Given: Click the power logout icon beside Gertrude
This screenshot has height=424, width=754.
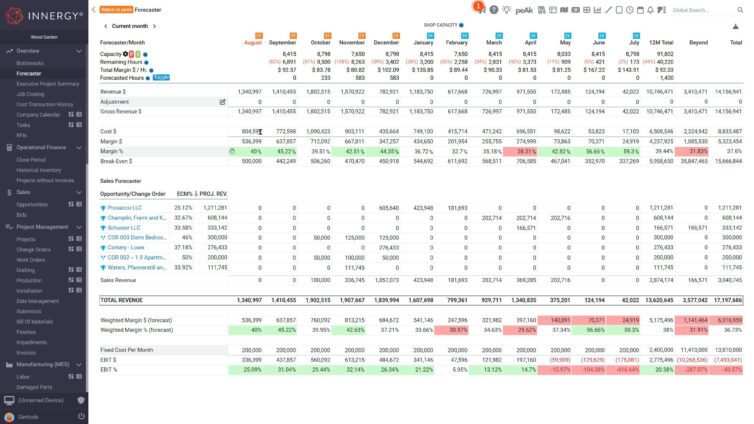Looking at the screenshot, I should (x=80, y=417).
